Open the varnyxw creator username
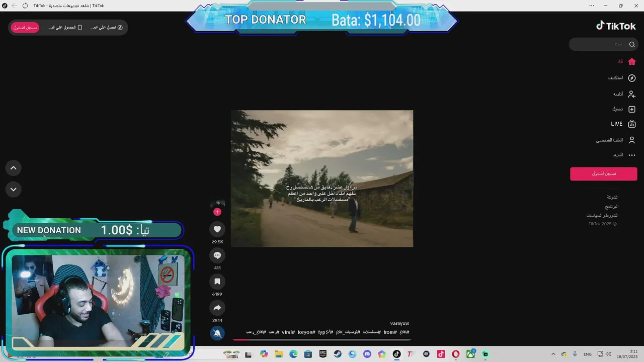The image size is (644, 362). click(x=399, y=324)
